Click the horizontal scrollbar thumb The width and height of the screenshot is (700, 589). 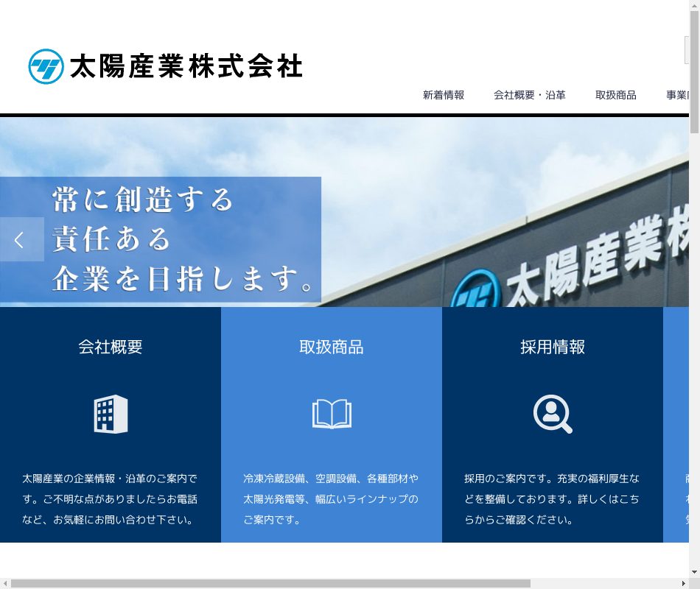tap(270, 584)
